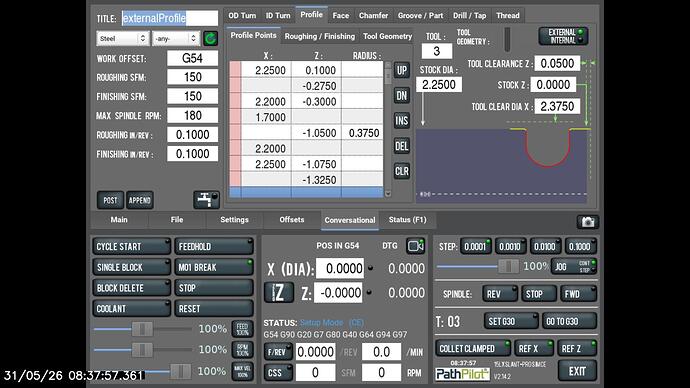This screenshot has width=690, height=388.
Task: Click the video camera icon near DTG
Action: (415, 246)
